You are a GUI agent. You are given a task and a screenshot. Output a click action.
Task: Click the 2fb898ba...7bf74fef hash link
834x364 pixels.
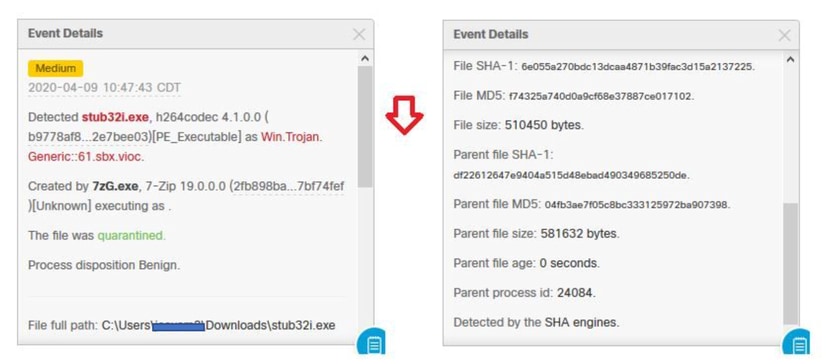(288, 187)
